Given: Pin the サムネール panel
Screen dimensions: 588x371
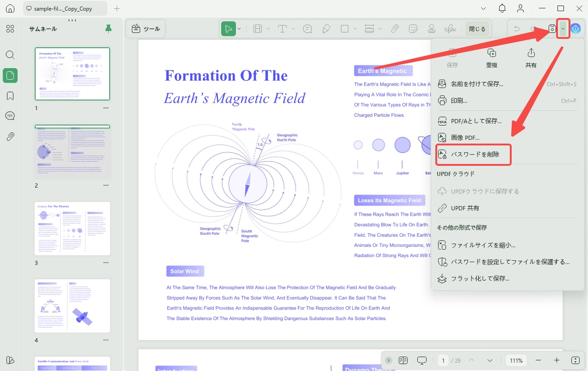Looking at the screenshot, I should click(108, 29).
